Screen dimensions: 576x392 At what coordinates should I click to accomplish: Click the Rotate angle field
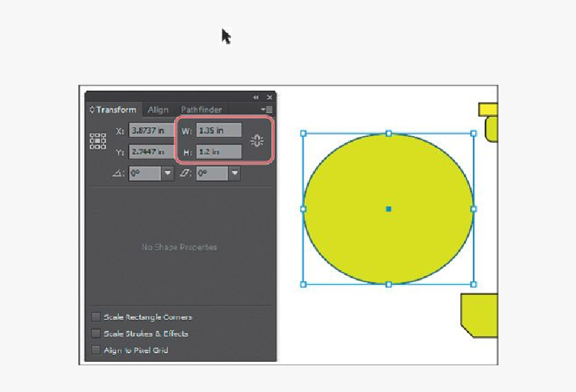145,173
